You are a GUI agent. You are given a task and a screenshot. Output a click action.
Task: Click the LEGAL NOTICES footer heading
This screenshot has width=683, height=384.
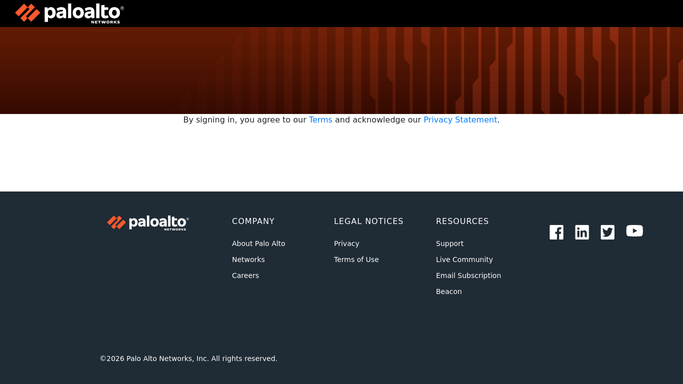(369, 221)
